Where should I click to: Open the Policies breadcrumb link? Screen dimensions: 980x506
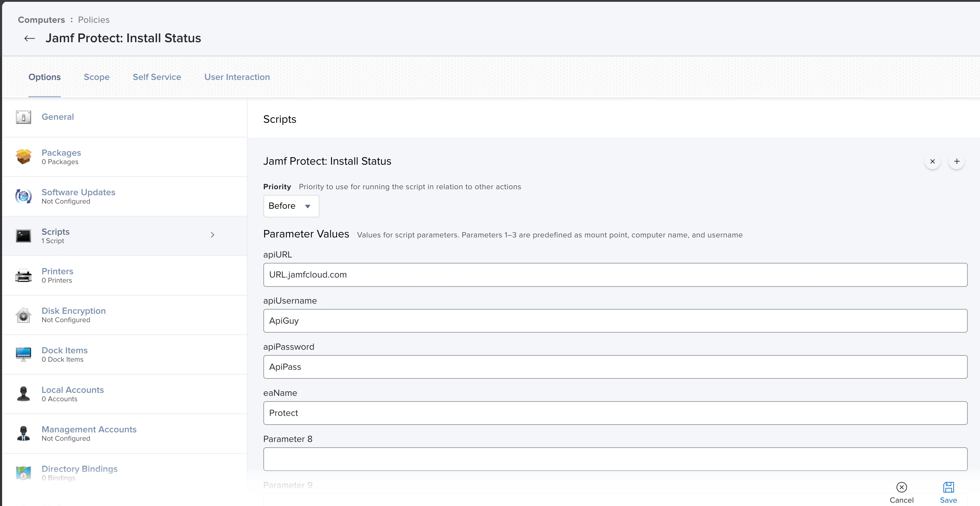click(x=94, y=20)
